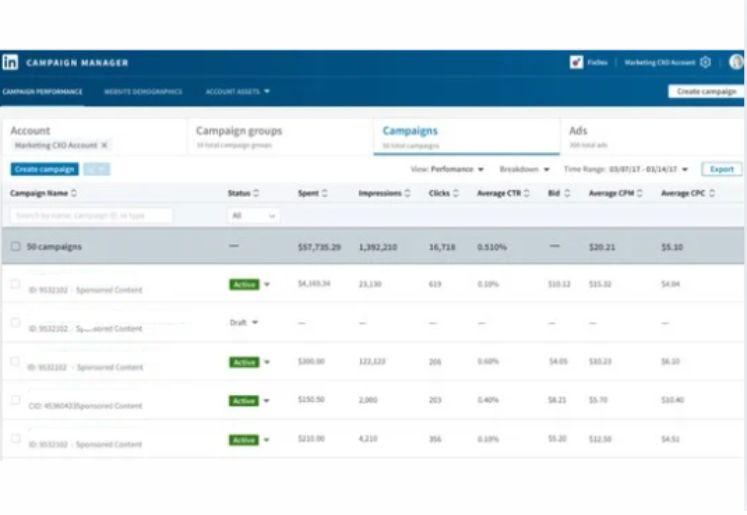
Task: Click the light-blue dropdown beside blue Create campaign
Action: point(97,169)
